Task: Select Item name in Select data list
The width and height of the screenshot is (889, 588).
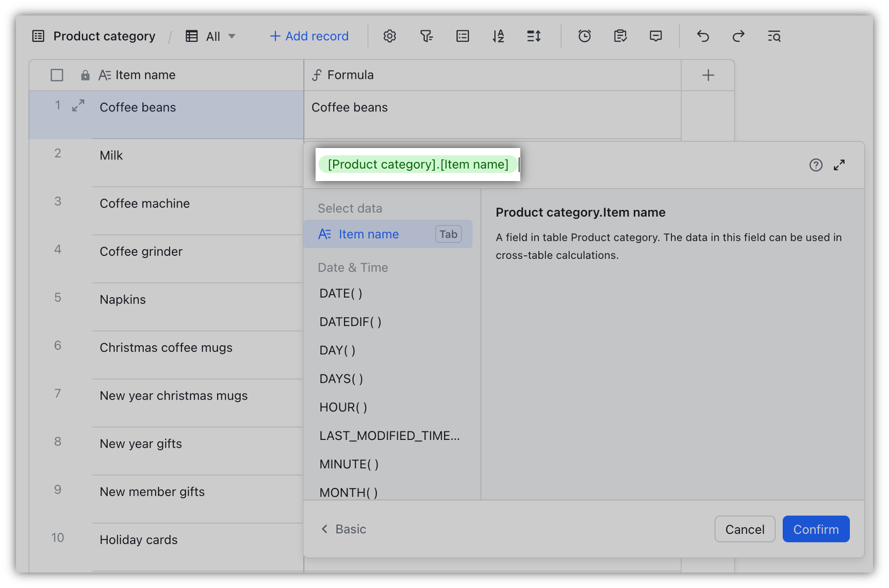Action: tap(388, 234)
